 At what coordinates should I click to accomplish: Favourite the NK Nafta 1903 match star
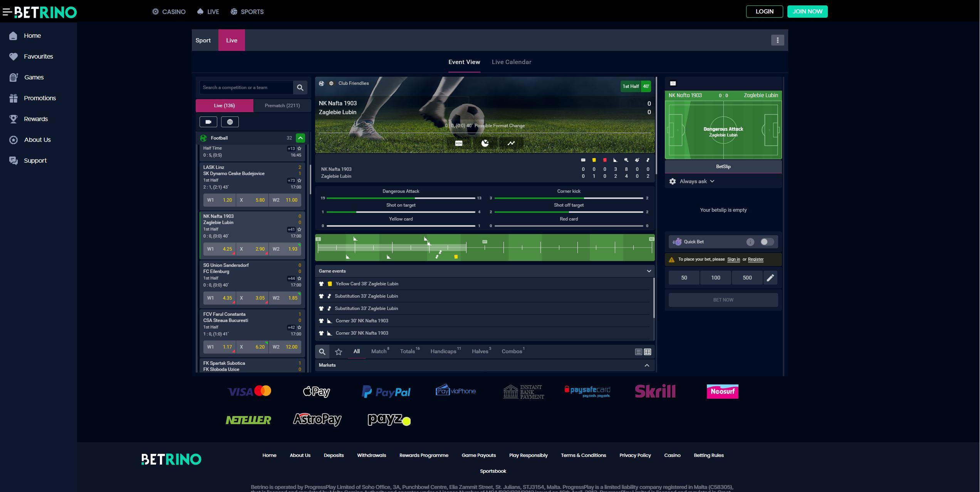(299, 229)
